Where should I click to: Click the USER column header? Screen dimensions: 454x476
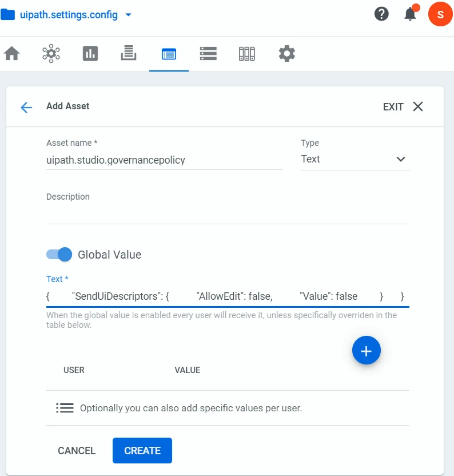(x=74, y=370)
